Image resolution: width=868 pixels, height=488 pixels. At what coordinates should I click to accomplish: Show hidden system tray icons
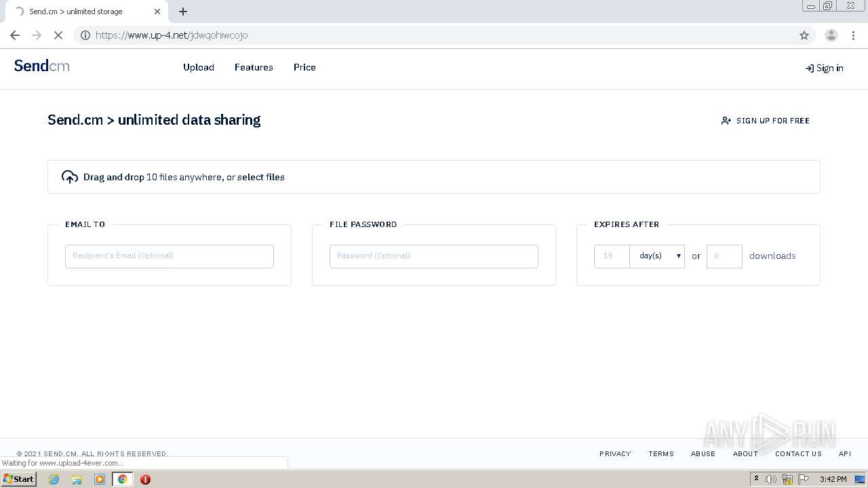[x=756, y=479]
